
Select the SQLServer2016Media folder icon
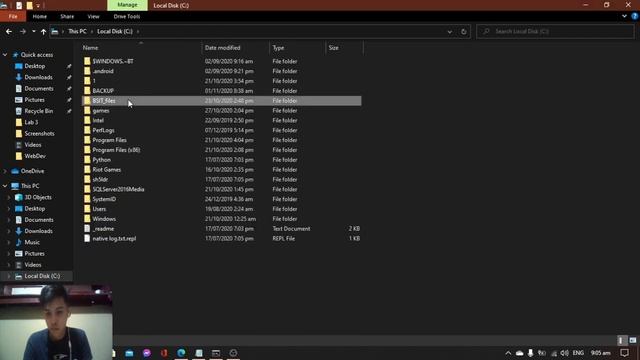pyautogui.click(x=87, y=189)
